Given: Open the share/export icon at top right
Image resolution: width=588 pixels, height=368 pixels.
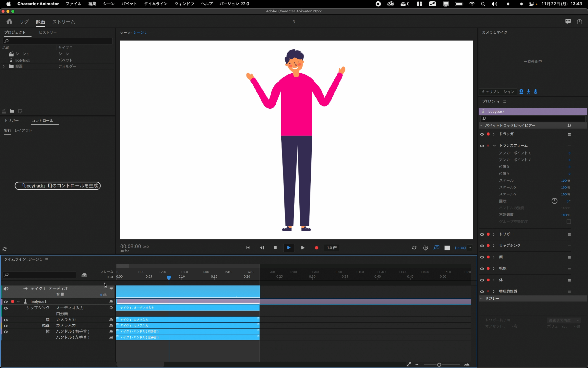Looking at the screenshot, I should click(579, 21).
